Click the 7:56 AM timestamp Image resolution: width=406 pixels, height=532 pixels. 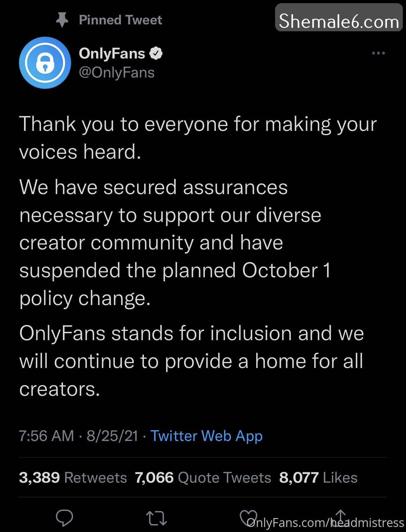pyautogui.click(x=46, y=436)
